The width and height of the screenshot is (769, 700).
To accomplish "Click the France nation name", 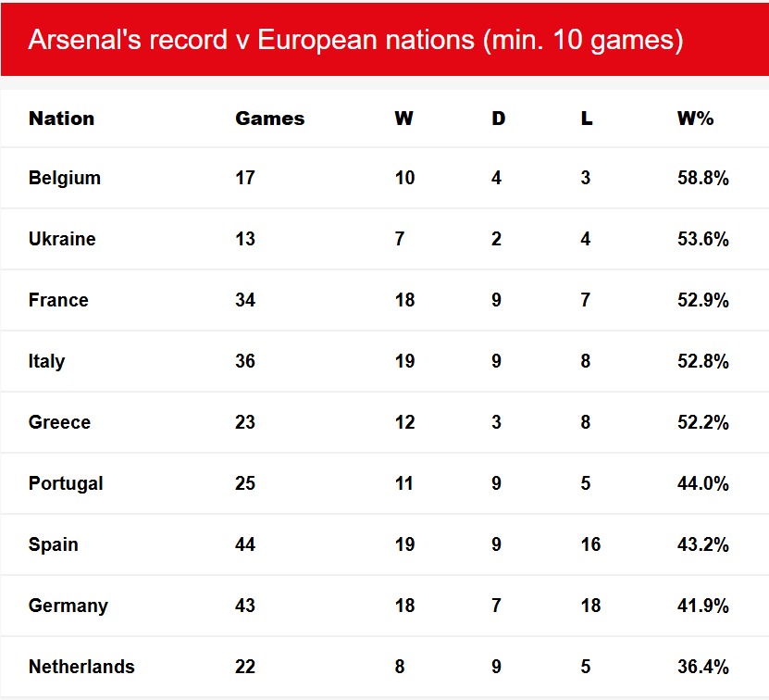I will click(x=58, y=300).
